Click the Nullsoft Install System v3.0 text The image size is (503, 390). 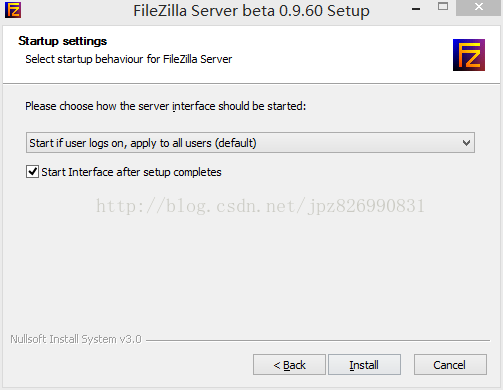click(76, 339)
